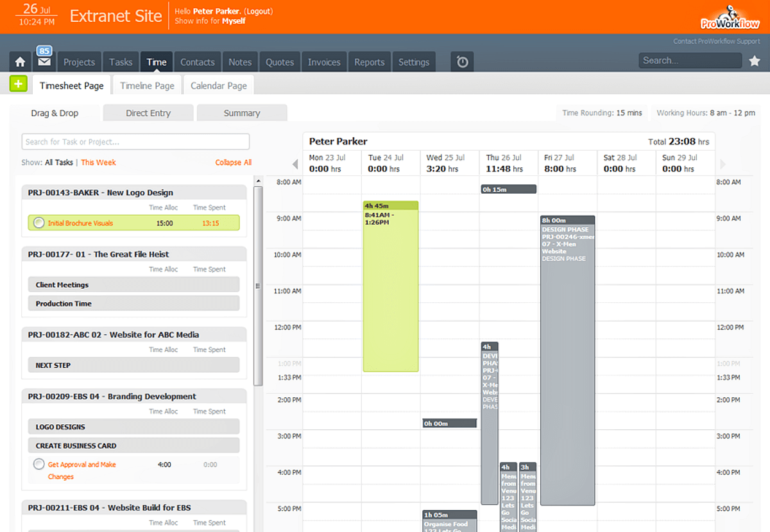The width and height of the screenshot is (770, 532).
Task: Collapse PRJ-00143-BAKER New Logo Design project
Action: pyautogui.click(x=134, y=193)
